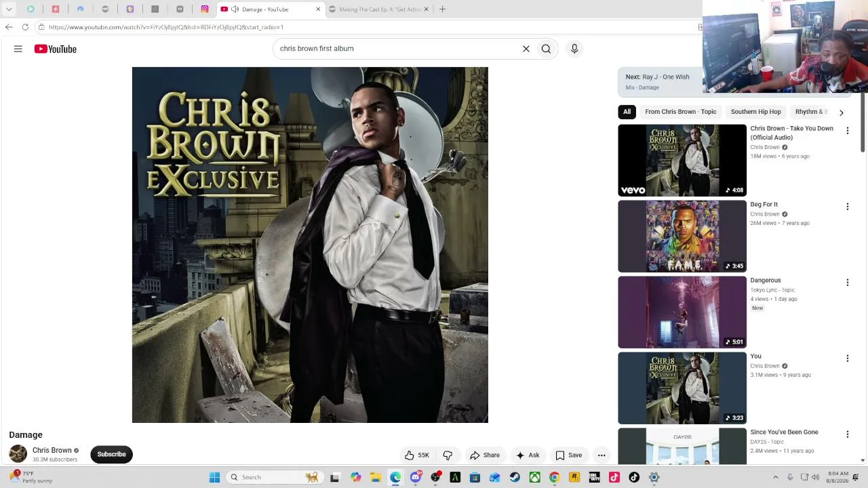This screenshot has width=868, height=488.
Task: Save the video to a playlist
Action: click(x=569, y=455)
